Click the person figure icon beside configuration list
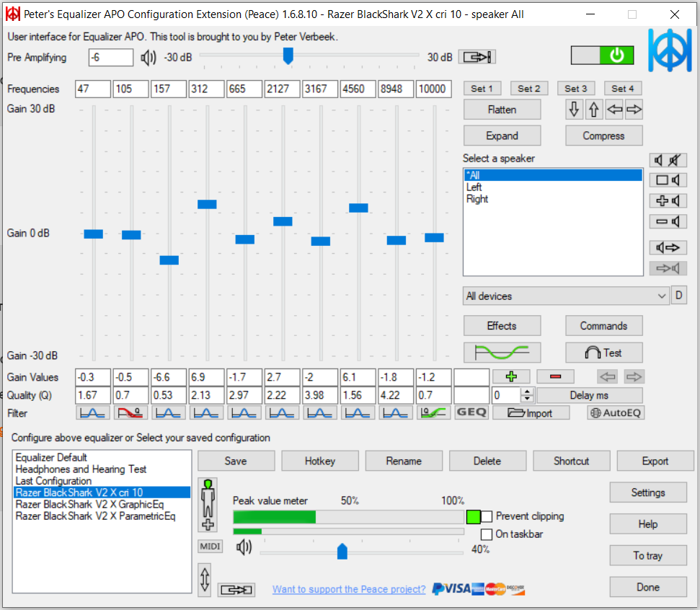Screen dimensions: 700x610 208,505
